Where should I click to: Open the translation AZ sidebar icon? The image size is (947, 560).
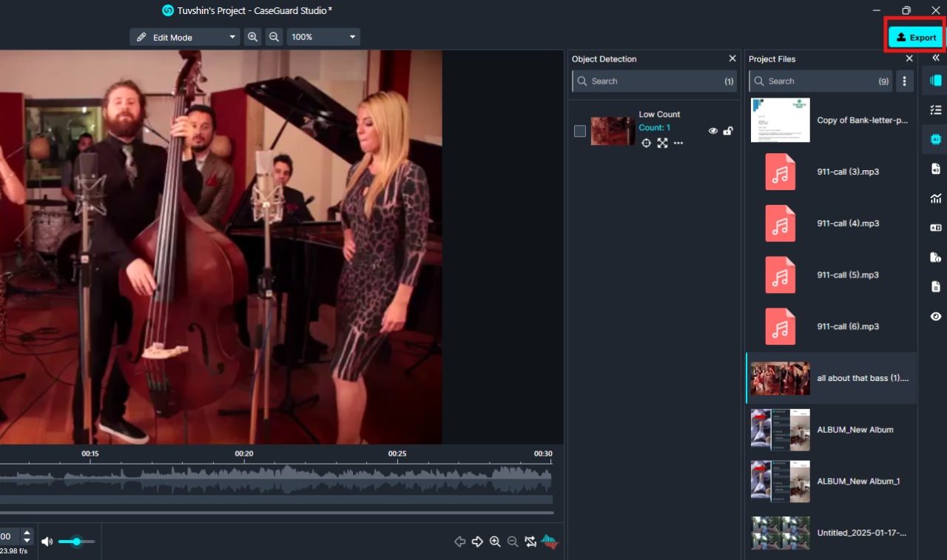click(x=936, y=228)
